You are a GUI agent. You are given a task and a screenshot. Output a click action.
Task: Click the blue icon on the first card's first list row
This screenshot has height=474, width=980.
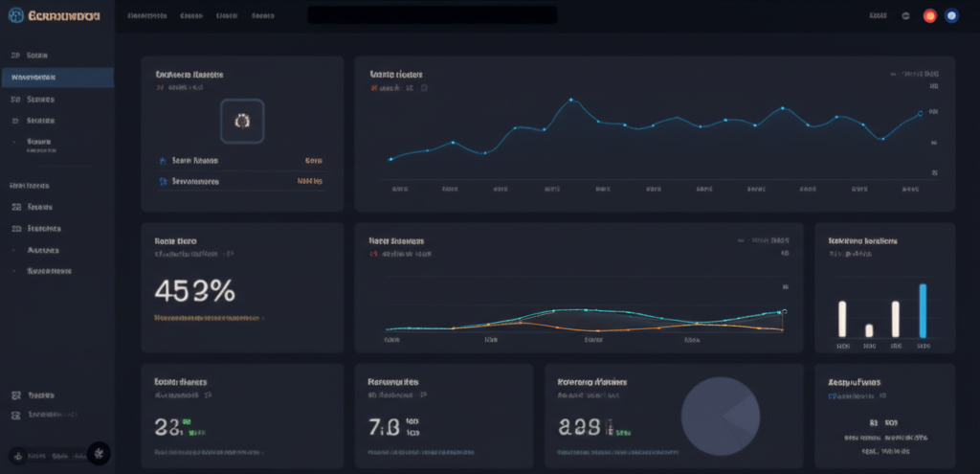coord(161,161)
